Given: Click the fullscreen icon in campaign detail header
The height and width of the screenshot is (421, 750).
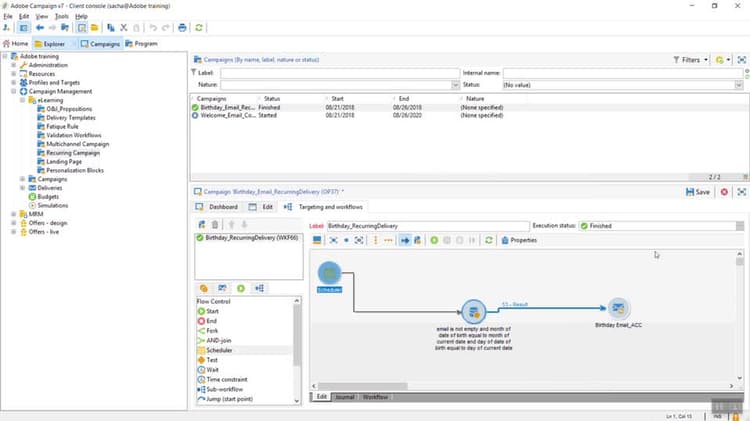Looking at the screenshot, I should point(741,192).
